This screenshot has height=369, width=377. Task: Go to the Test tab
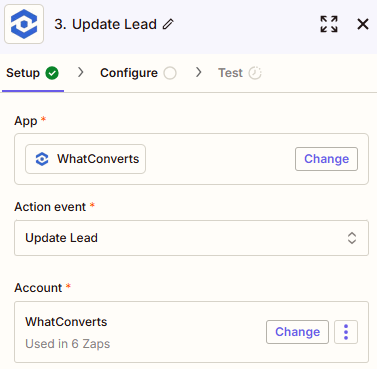pos(240,73)
